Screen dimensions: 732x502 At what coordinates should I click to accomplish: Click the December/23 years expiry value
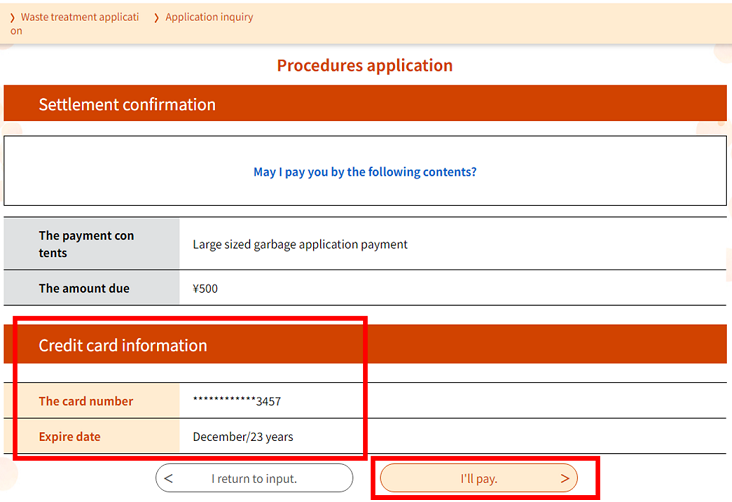(243, 437)
